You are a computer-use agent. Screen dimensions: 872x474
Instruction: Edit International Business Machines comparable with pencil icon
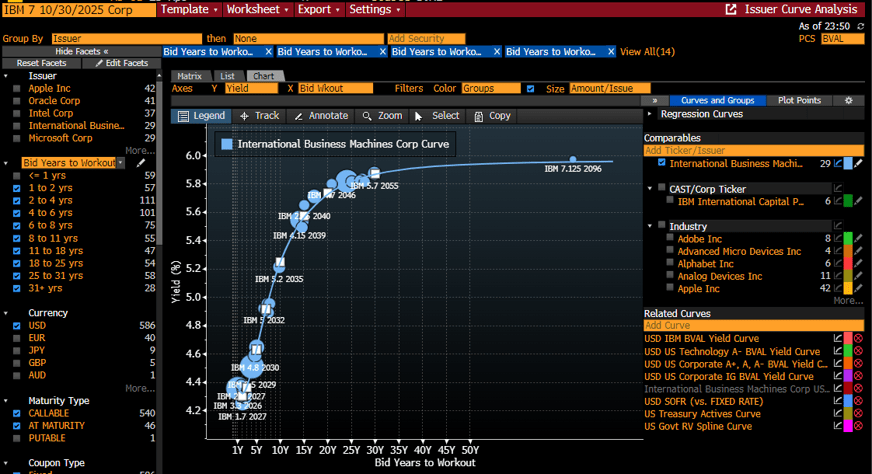(859, 164)
